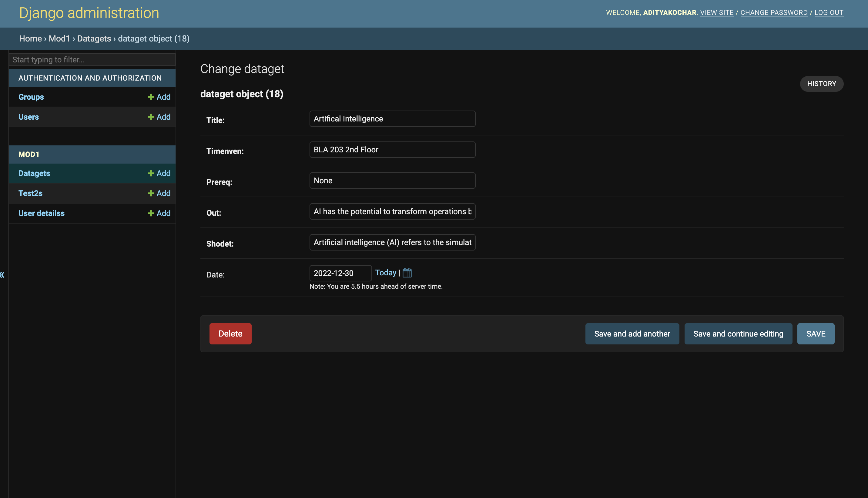Collapse sidebar with double-chevron icon
This screenshot has height=498, width=868.
[x=2, y=275]
